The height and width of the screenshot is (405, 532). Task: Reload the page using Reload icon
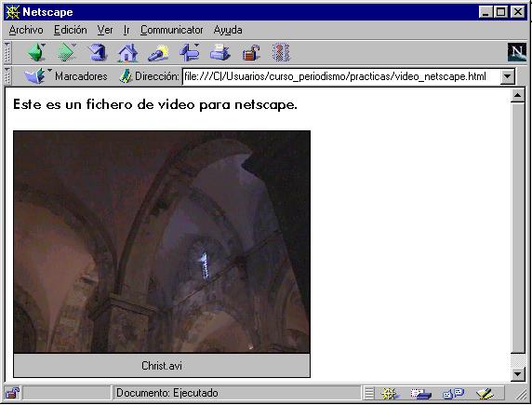(98, 52)
